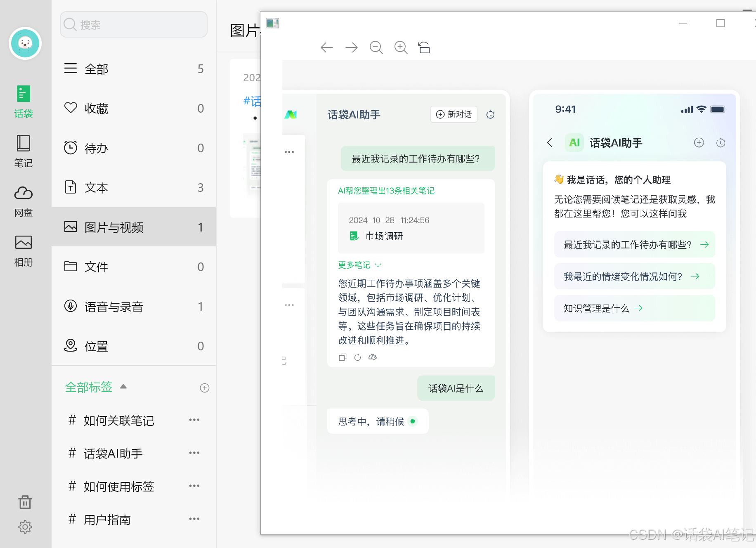The image size is (756, 548).
Task: Open settings gear in sidebar
Action: [25, 527]
